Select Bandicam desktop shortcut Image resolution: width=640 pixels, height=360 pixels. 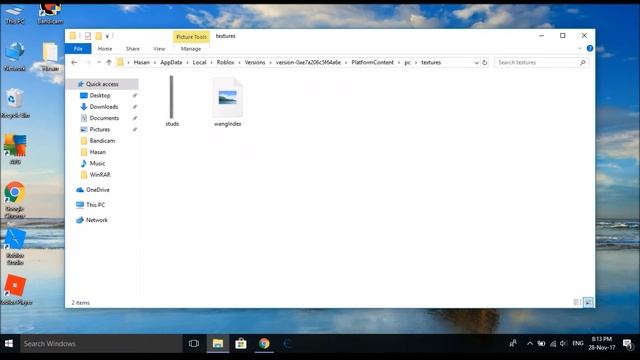[50, 14]
